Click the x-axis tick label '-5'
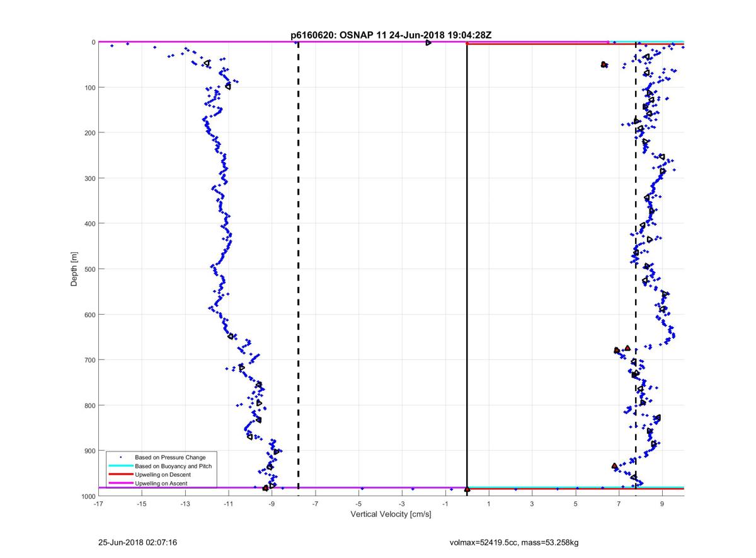Viewport: 756px width, 558px height. (358, 504)
